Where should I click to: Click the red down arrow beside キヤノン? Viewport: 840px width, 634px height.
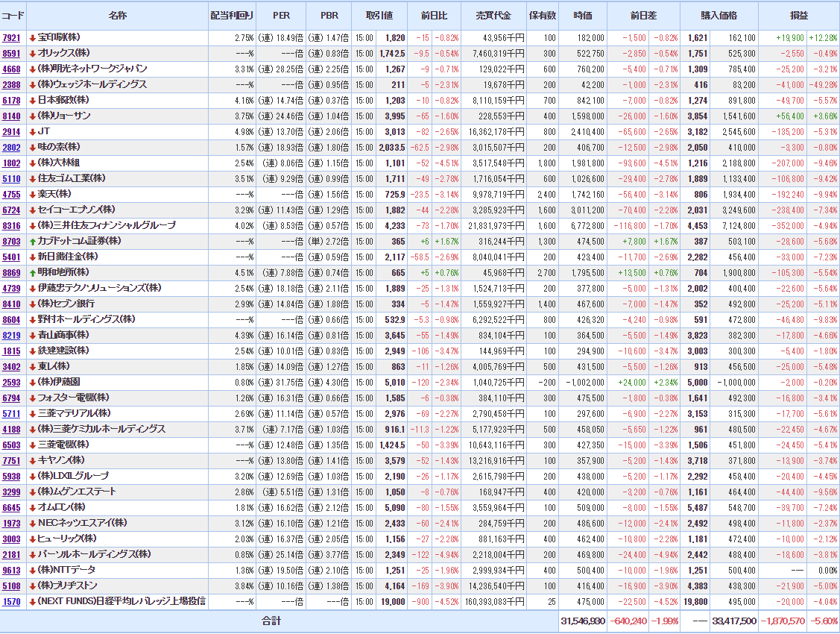[32, 460]
